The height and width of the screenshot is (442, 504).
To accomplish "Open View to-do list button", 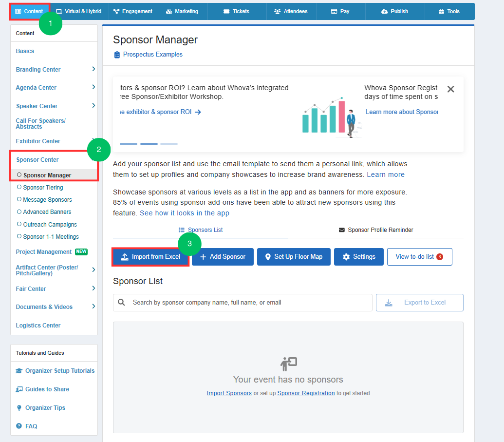I will (x=419, y=257).
